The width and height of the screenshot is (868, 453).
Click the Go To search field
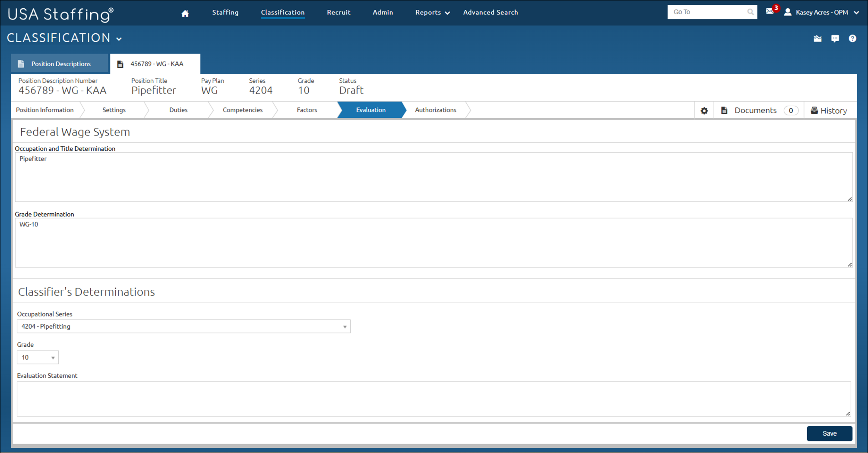(712, 12)
